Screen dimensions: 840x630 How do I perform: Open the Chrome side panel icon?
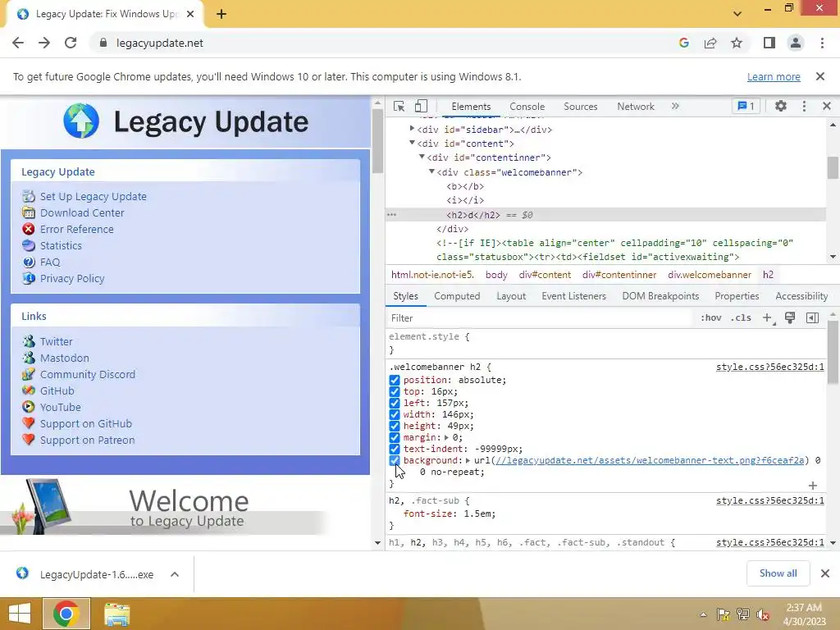click(769, 43)
